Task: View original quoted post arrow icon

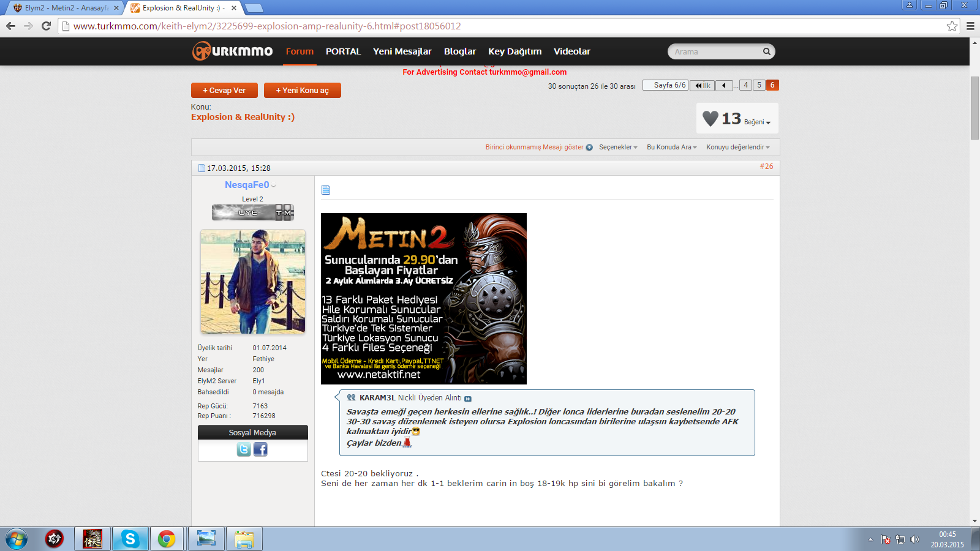Action: [468, 399]
